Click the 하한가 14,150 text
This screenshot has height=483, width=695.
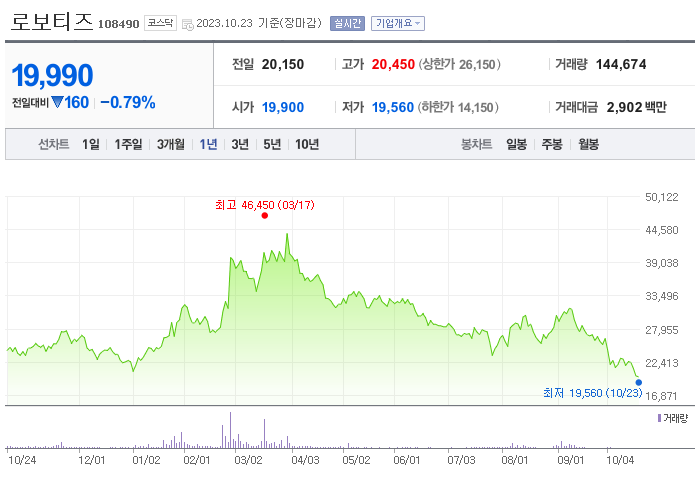[458, 107]
